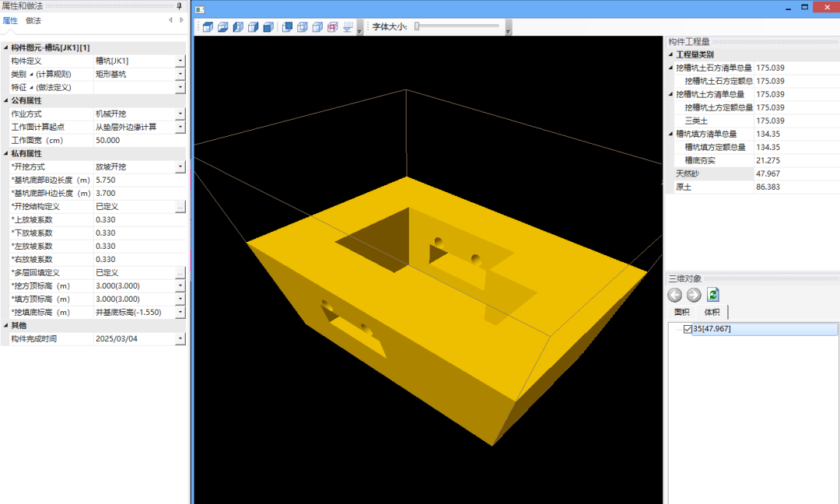The image size is (840, 504).
Task: Collapse the 挖槽坑土方清单总量 row
Action: [670, 94]
